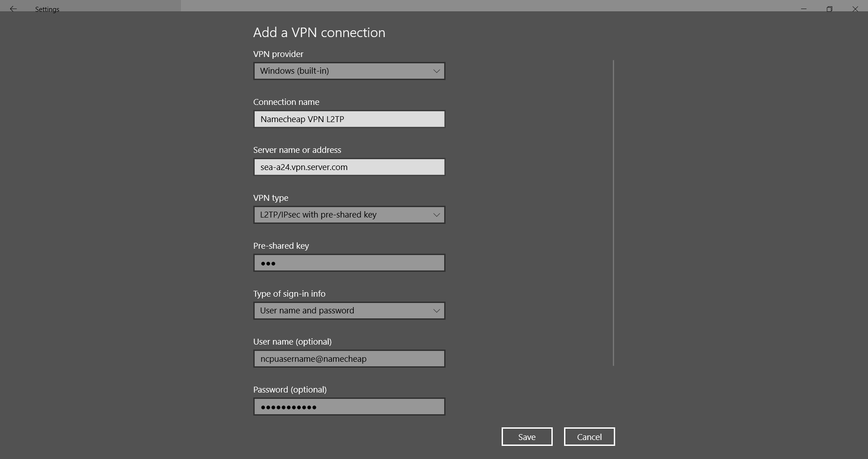868x459 pixels.
Task: Close the Settings window
Action: (855, 9)
